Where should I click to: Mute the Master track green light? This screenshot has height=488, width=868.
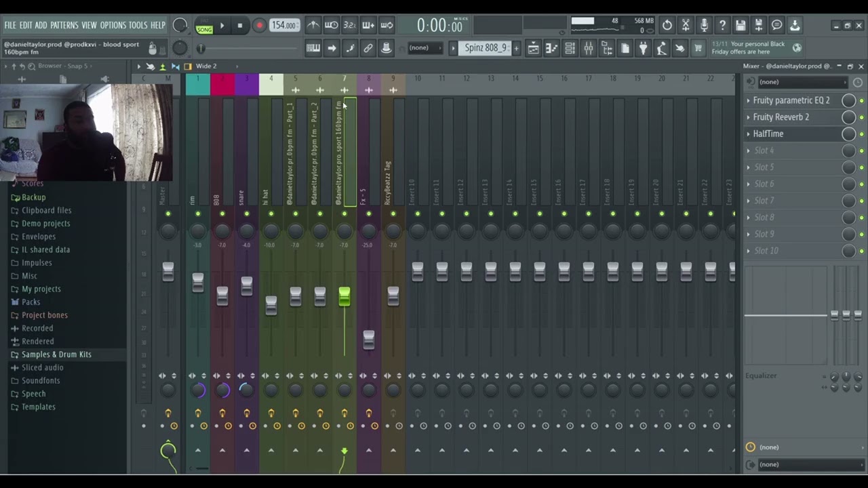[168, 214]
